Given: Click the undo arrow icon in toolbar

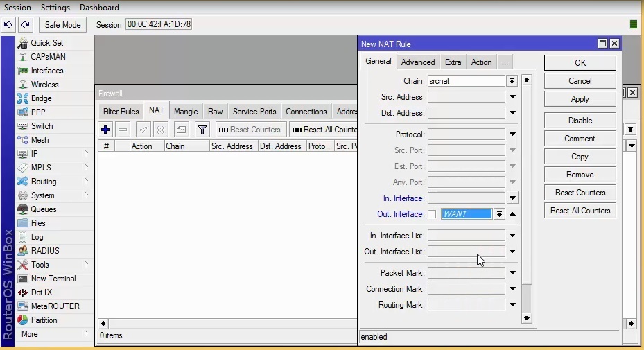Looking at the screenshot, I should coord(8,25).
